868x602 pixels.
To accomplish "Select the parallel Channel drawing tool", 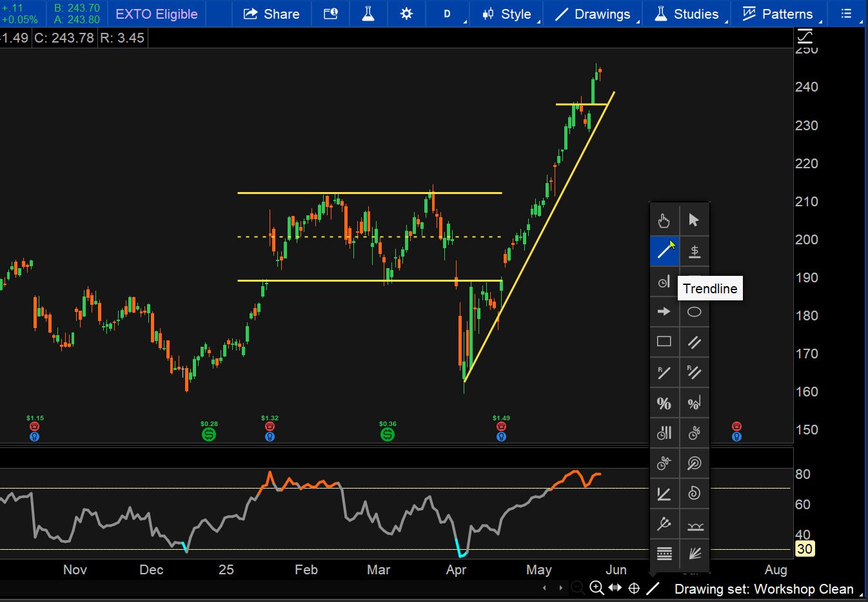I will (695, 342).
